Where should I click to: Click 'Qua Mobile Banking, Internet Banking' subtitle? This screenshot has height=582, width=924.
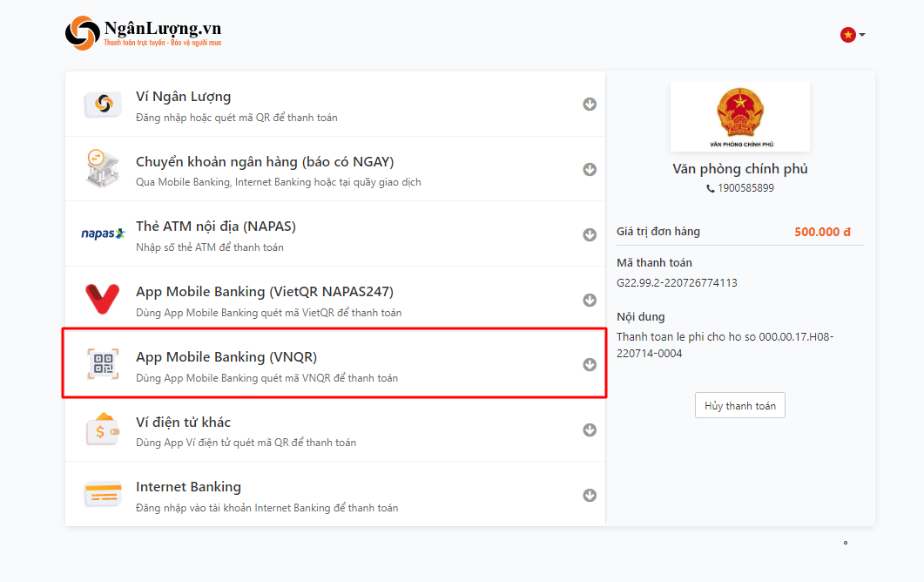click(278, 182)
